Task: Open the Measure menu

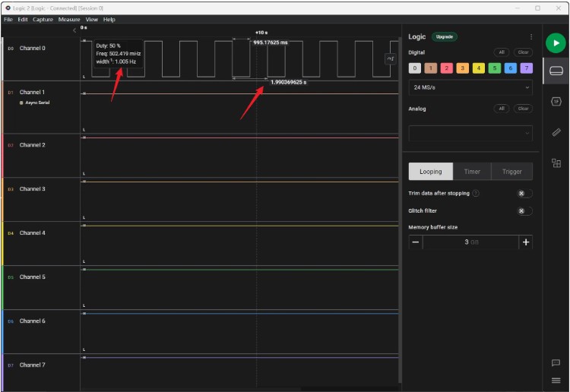Action: 69,19
